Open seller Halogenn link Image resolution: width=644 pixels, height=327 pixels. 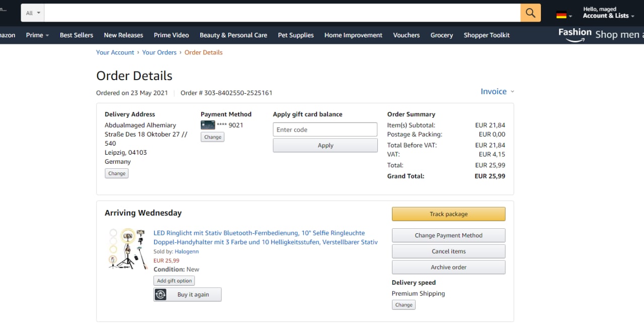pyautogui.click(x=187, y=251)
